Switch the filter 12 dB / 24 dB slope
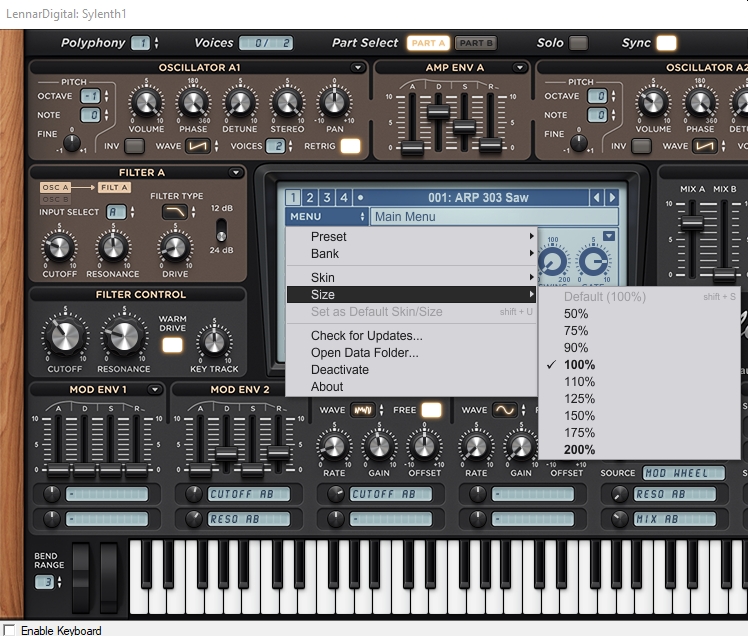This screenshot has height=636, width=748. [221, 229]
